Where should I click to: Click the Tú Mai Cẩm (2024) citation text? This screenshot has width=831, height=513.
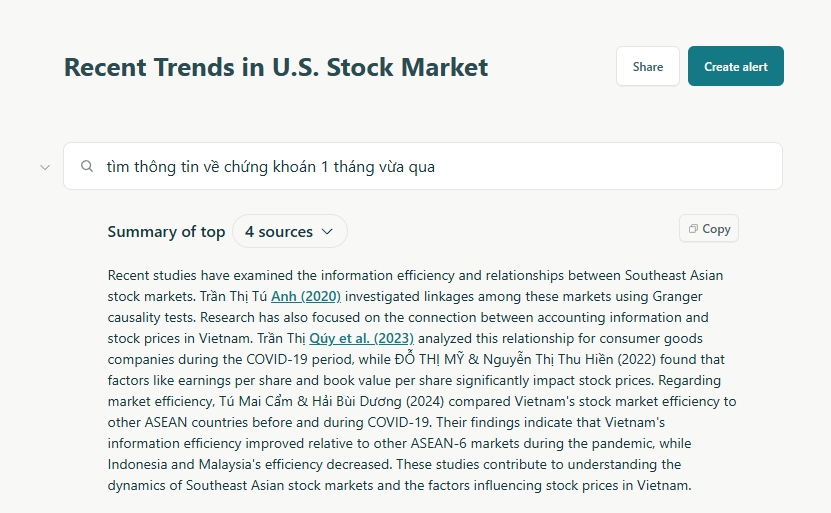(x=332, y=401)
